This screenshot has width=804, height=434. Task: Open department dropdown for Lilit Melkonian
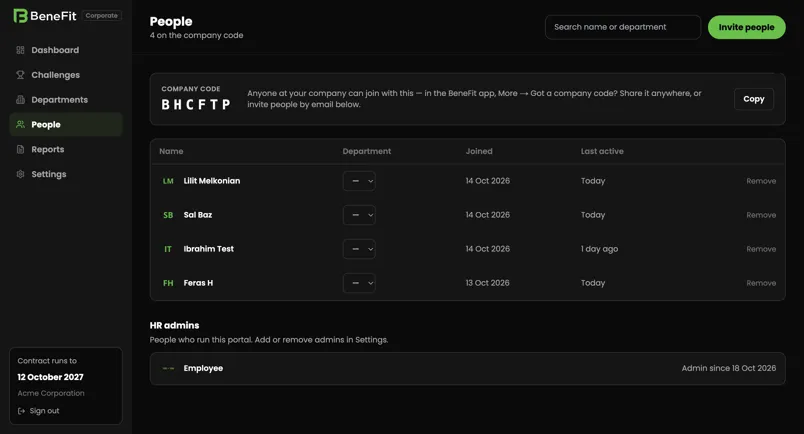[x=359, y=181]
